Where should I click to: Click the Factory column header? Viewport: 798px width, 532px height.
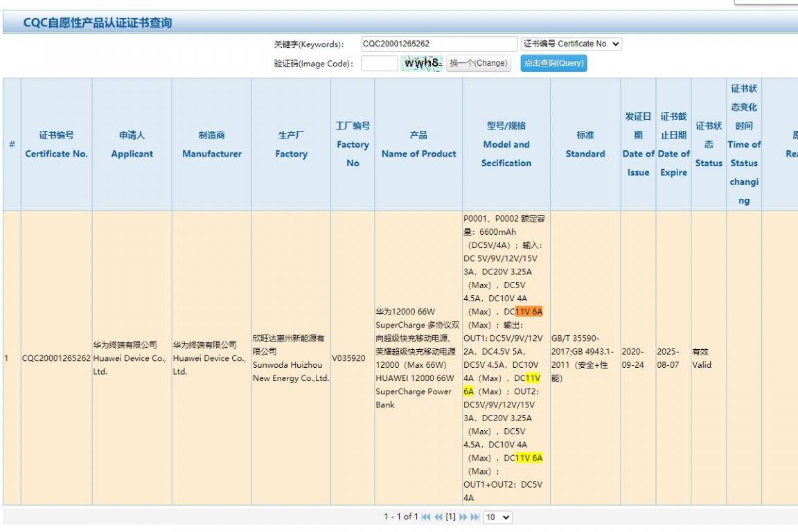(x=291, y=144)
